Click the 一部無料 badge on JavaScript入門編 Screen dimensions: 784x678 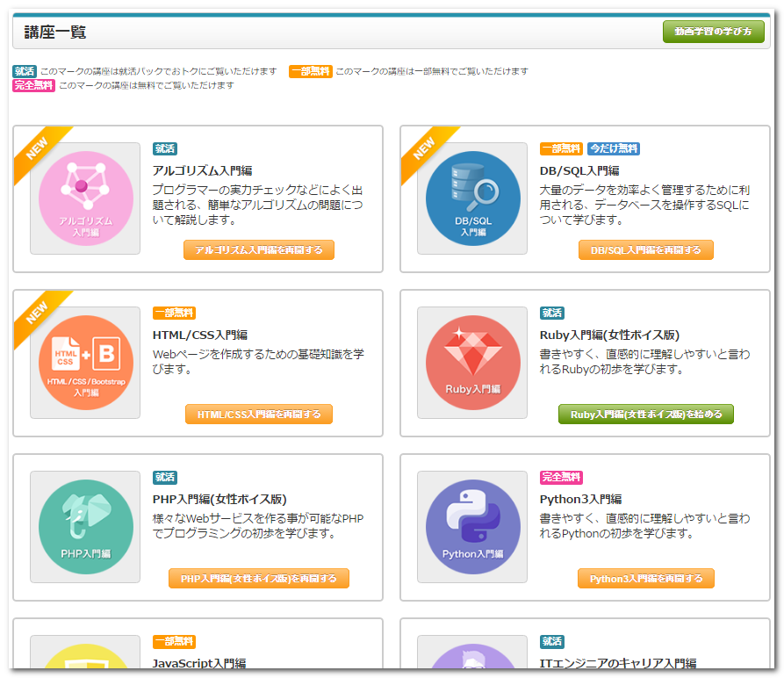click(x=174, y=641)
